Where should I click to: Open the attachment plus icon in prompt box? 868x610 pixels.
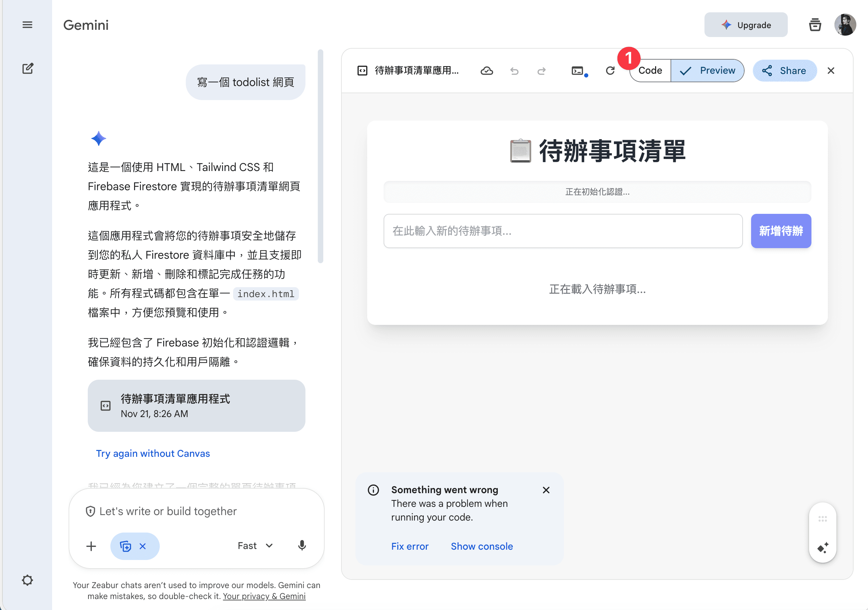pyautogui.click(x=91, y=546)
